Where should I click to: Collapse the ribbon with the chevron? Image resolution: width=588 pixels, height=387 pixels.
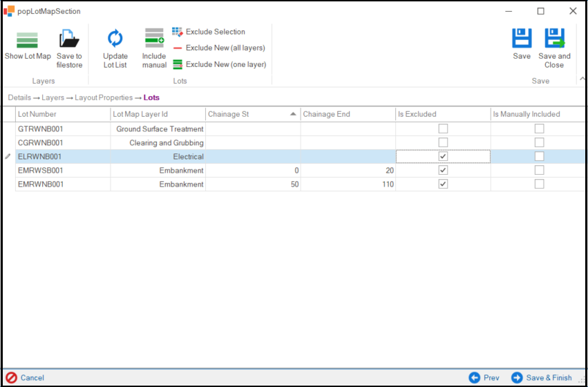[582, 79]
